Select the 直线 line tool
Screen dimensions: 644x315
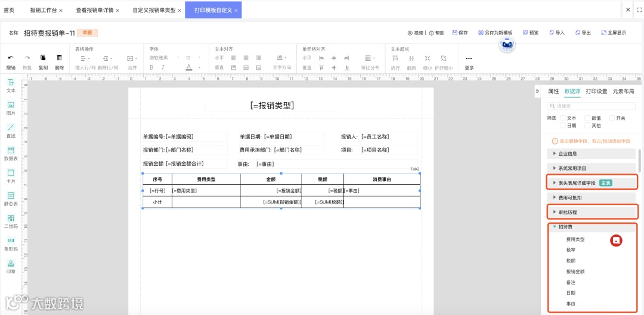[x=11, y=131]
